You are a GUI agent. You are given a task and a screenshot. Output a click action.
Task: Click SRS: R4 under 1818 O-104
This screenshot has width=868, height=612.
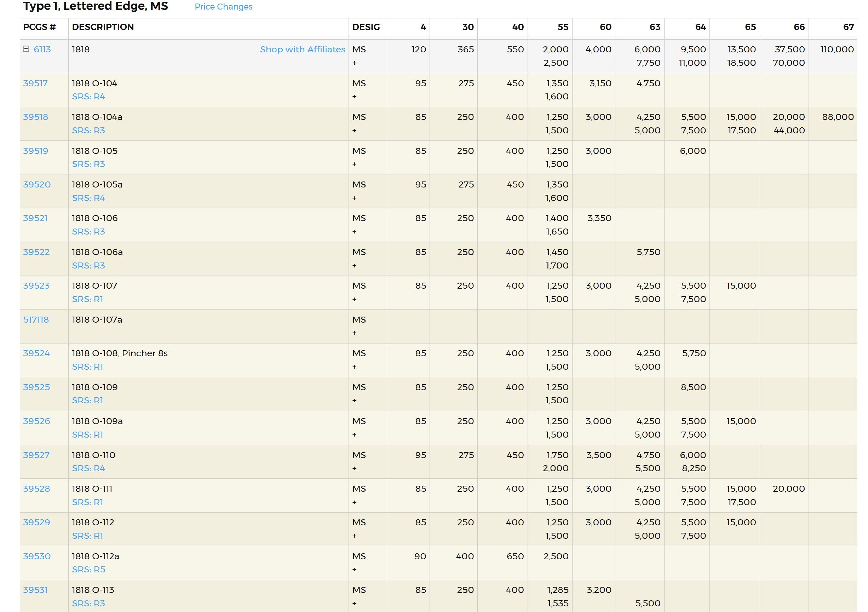click(x=88, y=97)
